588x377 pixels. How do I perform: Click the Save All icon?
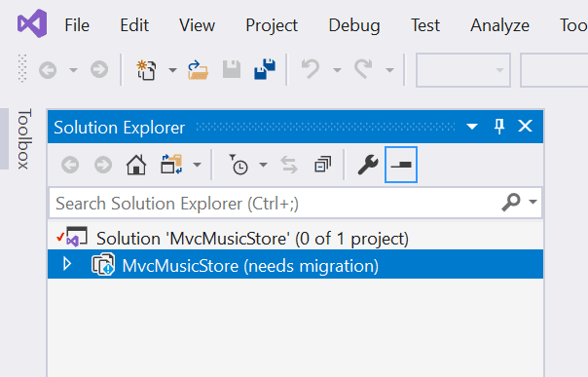click(265, 69)
